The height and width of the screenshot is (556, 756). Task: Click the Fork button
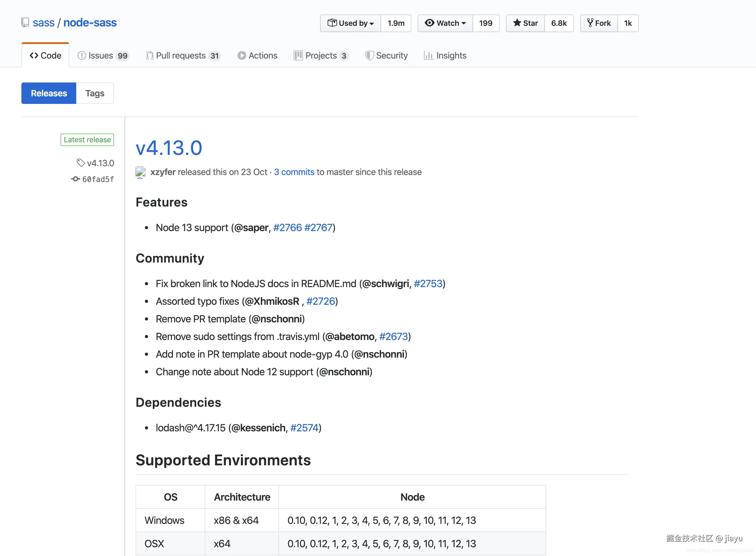coord(599,23)
